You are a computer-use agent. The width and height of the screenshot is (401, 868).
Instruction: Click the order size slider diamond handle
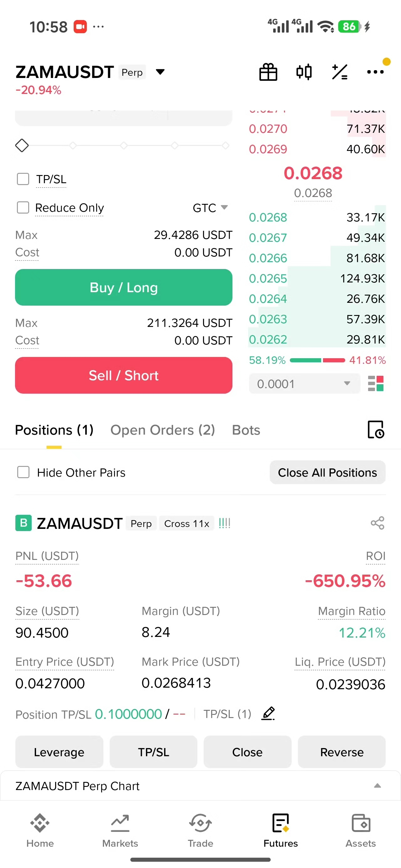point(22,146)
